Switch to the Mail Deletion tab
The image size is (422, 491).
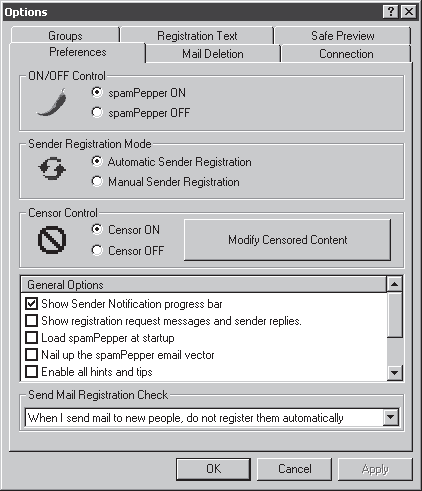213,54
